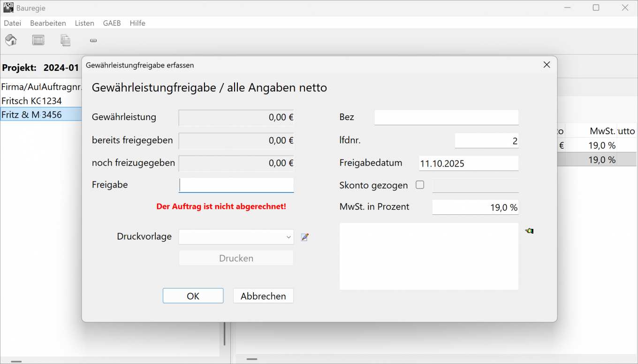The width and height of the screenshot is (638, 364).
Task: Open the GAEB menu
Action: (x=112, y=23)
